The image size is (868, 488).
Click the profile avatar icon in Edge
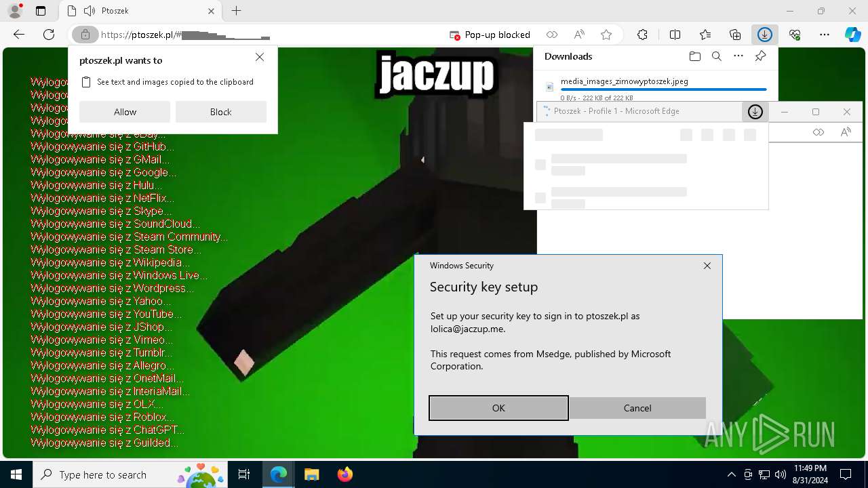[15, 11]
